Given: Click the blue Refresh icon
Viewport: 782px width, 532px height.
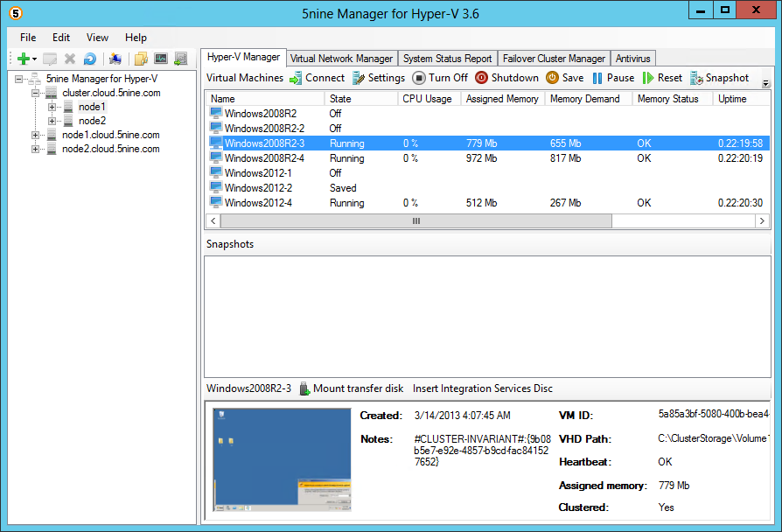Looking at the screenshot, I should coord(90,59).
